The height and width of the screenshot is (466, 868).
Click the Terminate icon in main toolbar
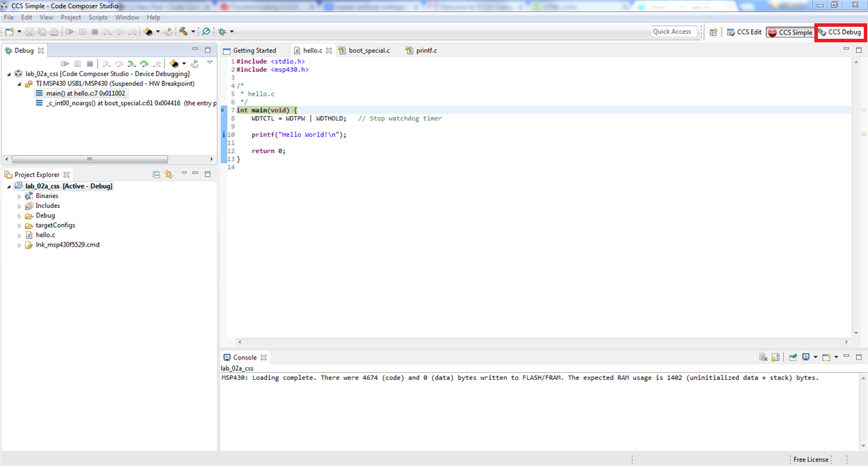[x=95, y=32]
